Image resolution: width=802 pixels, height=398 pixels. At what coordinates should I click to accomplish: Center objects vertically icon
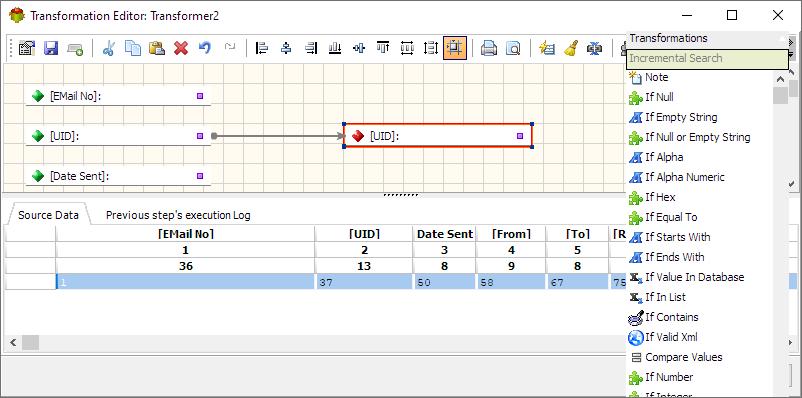click(x=359, y=48)
